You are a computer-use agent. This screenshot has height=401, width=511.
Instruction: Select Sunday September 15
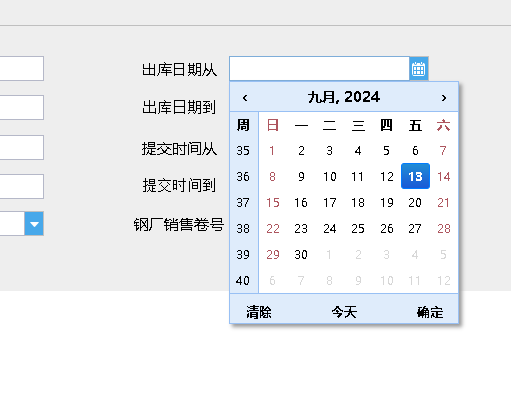272,202
